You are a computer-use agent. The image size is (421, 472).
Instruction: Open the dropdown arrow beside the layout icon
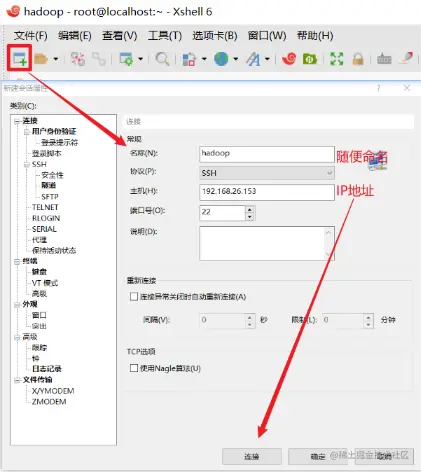click(204, 59)
